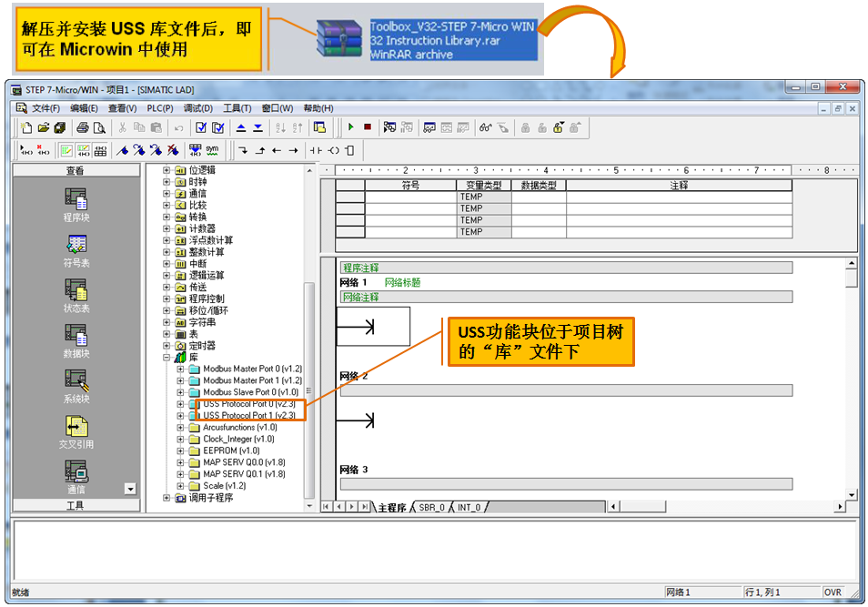
Task: Open the 查看(V) menu
Action: pyautogui.click(x=122, y=108)
